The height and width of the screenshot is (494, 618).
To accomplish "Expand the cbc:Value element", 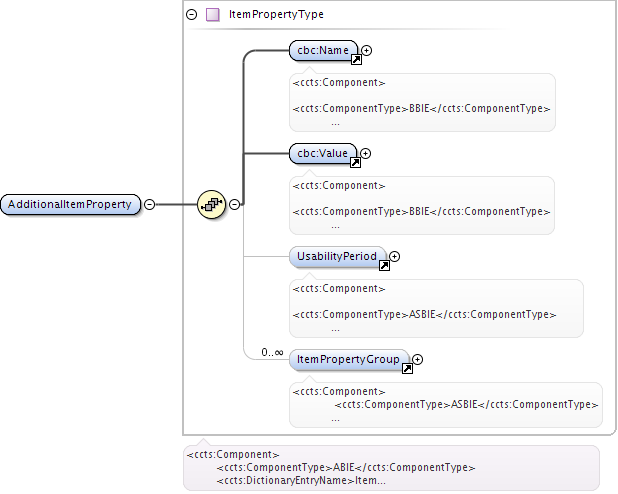I will [366, 153].
